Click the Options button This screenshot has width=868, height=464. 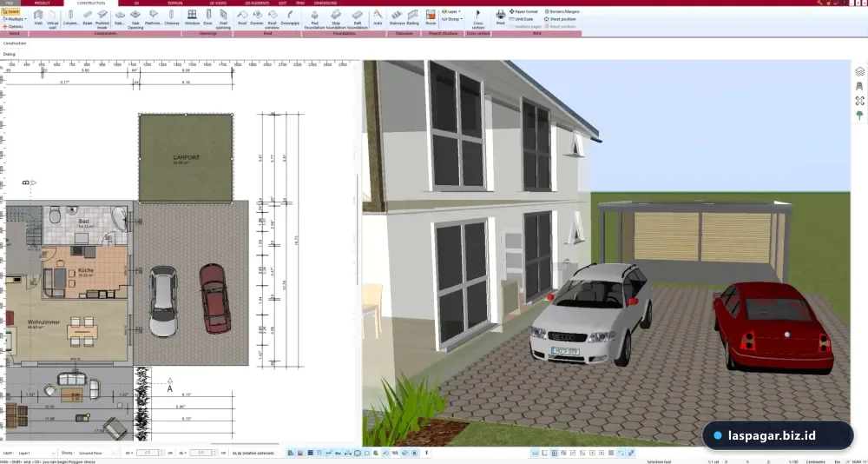(x=13, y=27)
